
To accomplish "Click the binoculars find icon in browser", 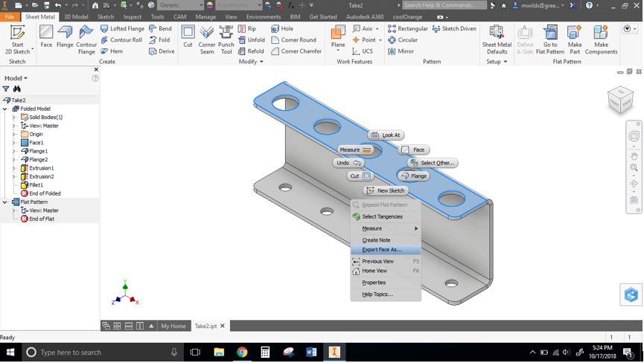I will [x=17, y=89].
